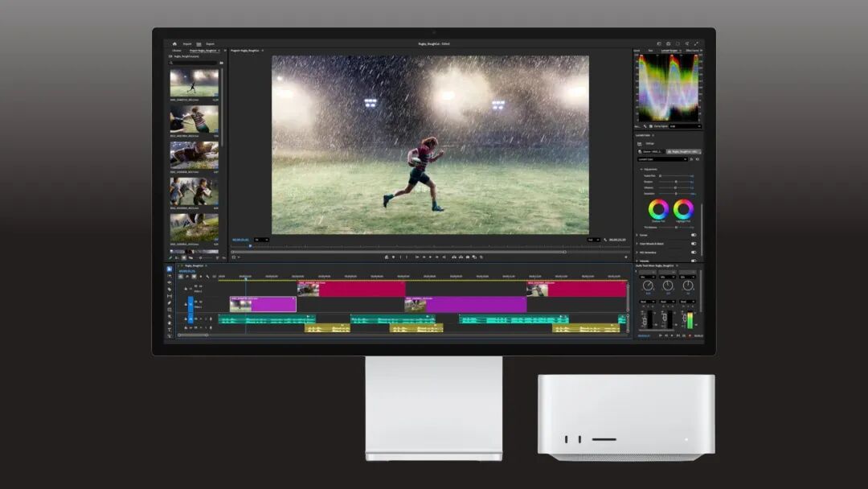This screenshot has height=489, width=868.
Task: Step back one frame in Program monitor
Action: (424, 257)
